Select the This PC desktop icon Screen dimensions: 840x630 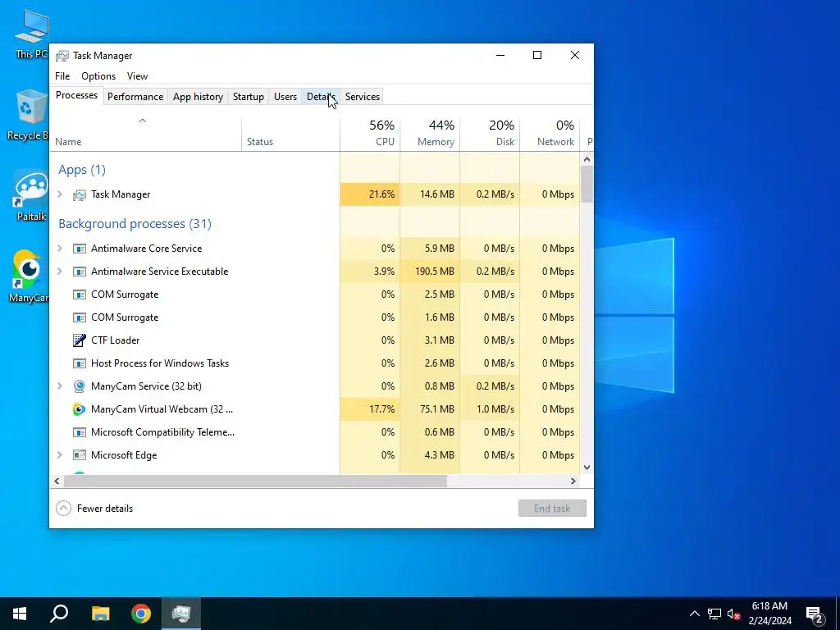pyautogui.click(x=32, y=34)
